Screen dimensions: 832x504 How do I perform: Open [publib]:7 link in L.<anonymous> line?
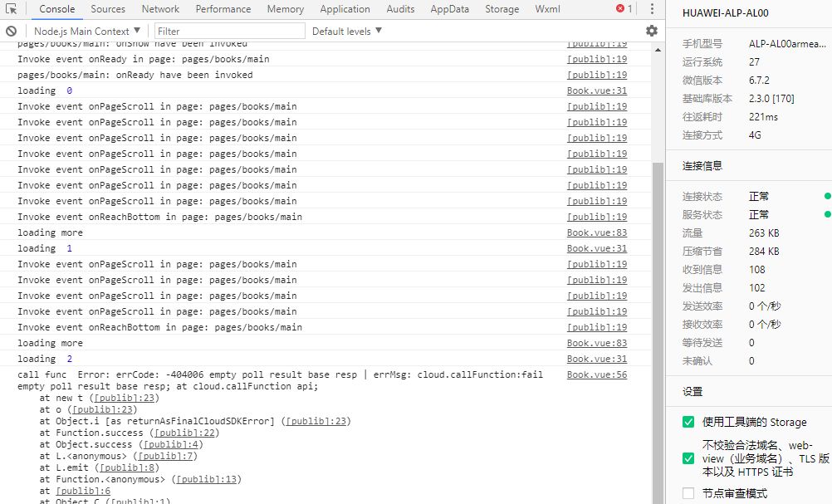165,456
